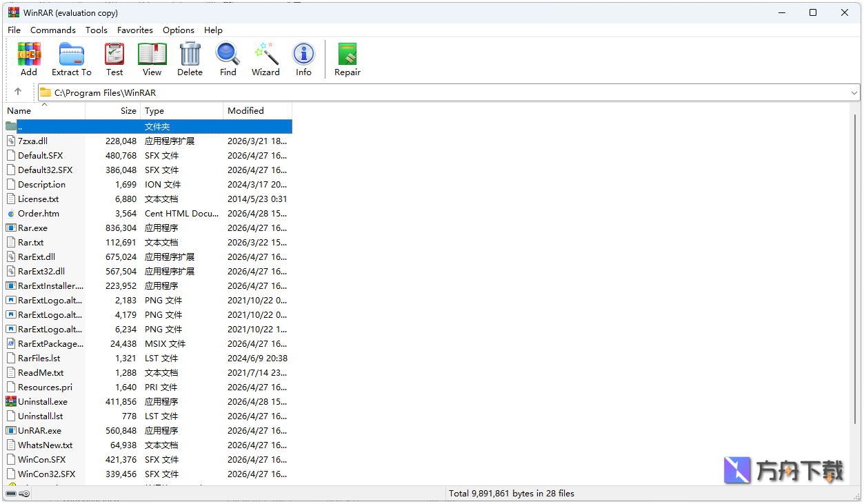864x504 pixels.
Task: Select Default.SFX file name
Action: click(x=40, y=155)
